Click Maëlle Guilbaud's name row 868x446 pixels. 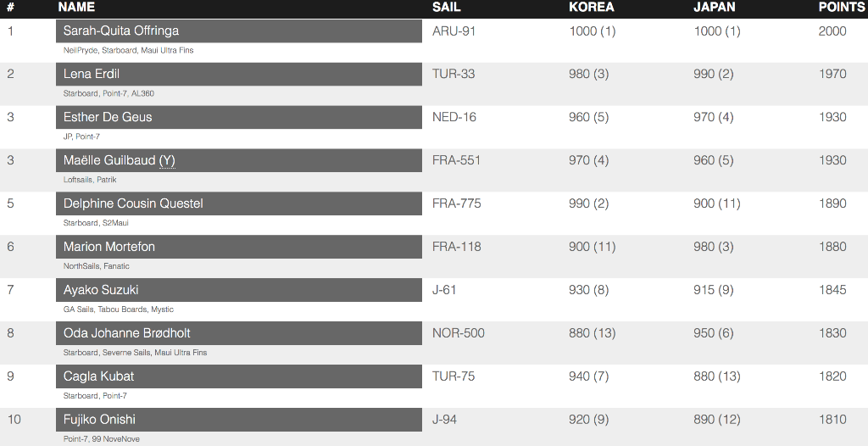(x=238, y=160)
